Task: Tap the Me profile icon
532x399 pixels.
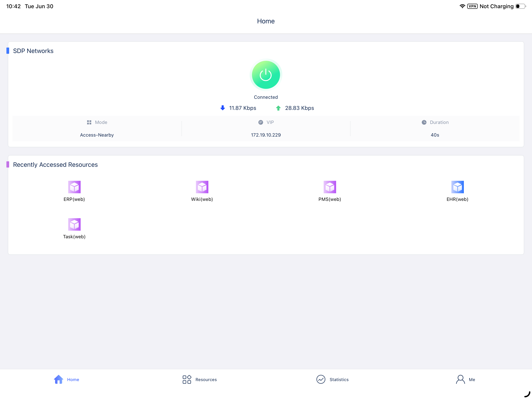Action: pos(461,380)
